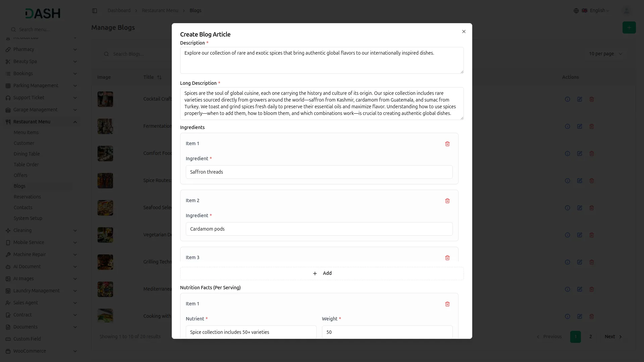Close the Create Blog Article dialog
Screen dimensions: 644x362
[464, 32]
